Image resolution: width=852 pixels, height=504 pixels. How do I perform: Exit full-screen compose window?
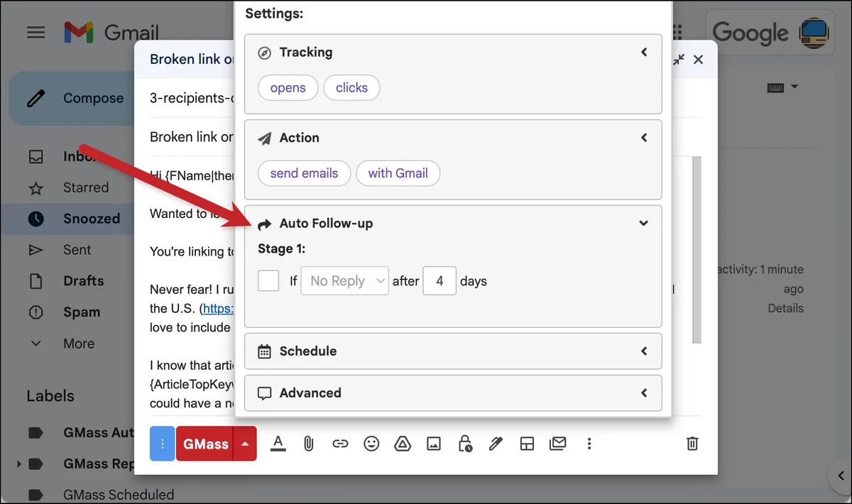(679, 60)
